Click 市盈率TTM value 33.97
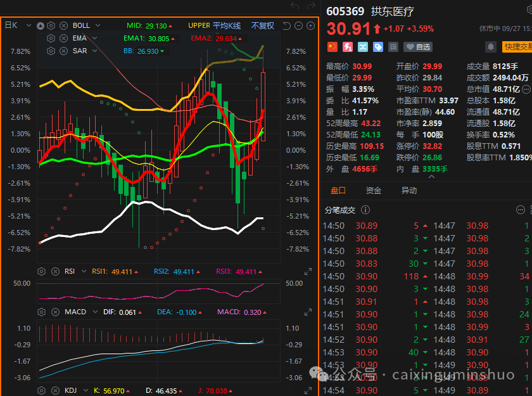Image resolution: width=532 pixels, height=396 pixels. point(448,101)
